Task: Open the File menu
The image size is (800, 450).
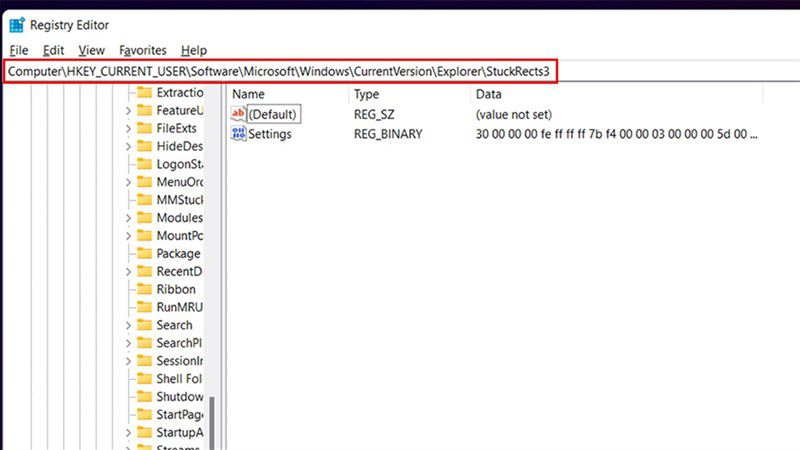Action: tap(19, 50)
